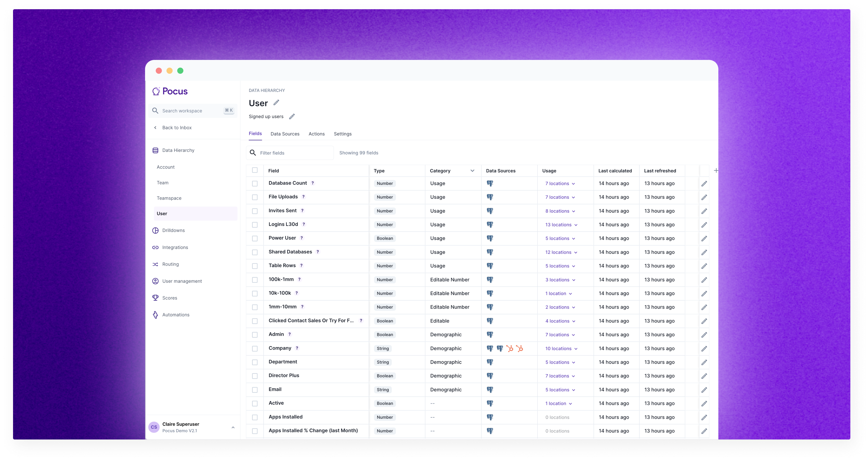The height and width of the screenshot is (461, 868).
Task: Click help icon beside Logins L30d
Action: 304,224
